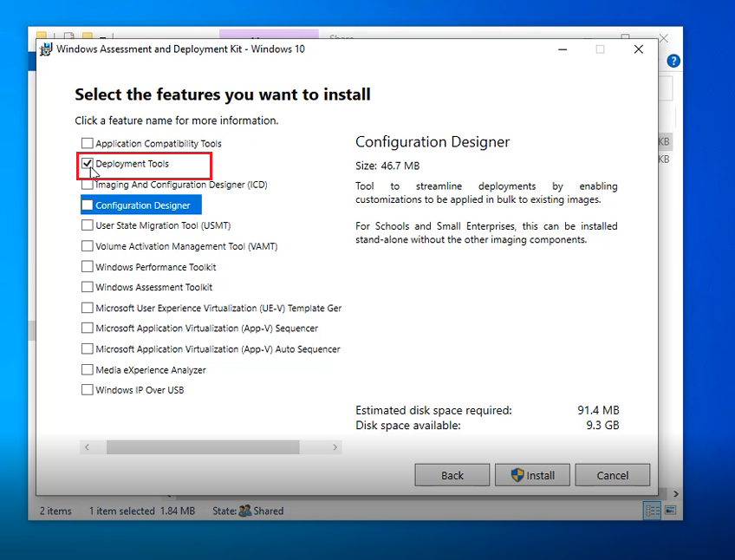735x560 pixels.
Task: Check the Configuration Designer checkbox
Action: [88, 205]
